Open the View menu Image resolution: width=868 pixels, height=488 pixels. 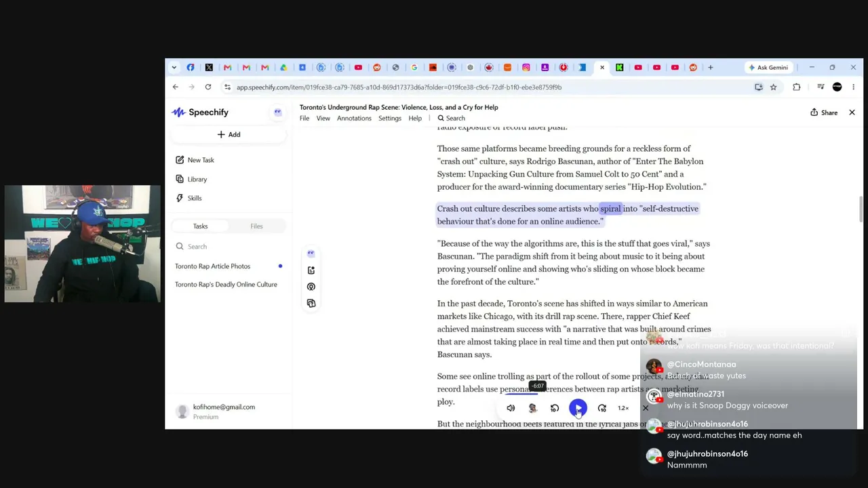tap(323, 119)
